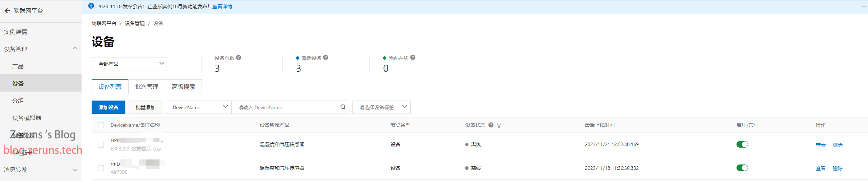This screenshot has height=181, width=868.
Task: Tick the select-all checkbox in table header
Action: tap(101, 125)
